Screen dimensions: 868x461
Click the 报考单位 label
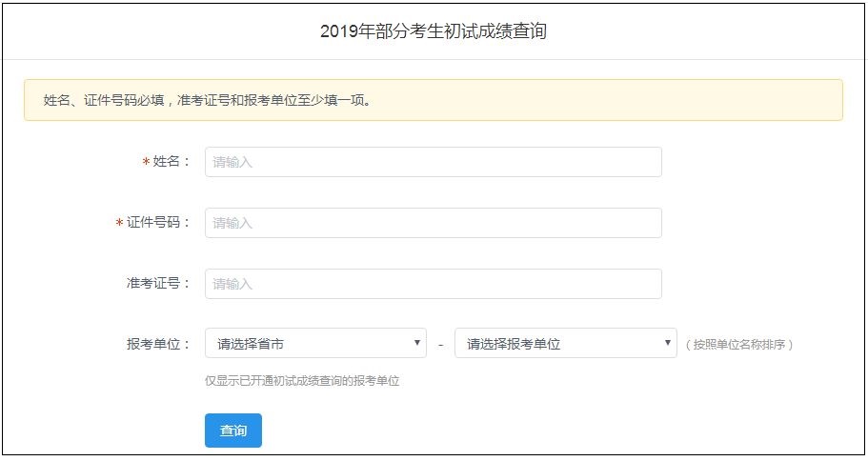click(x=158, y=344)
